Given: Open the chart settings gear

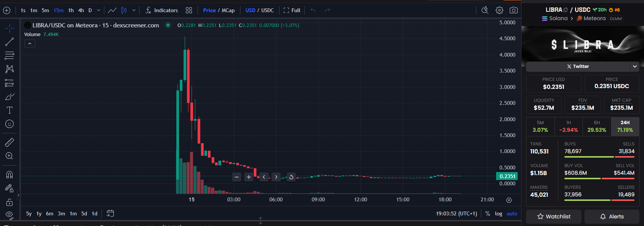Looking at the screenshot, I should (499, 10).
